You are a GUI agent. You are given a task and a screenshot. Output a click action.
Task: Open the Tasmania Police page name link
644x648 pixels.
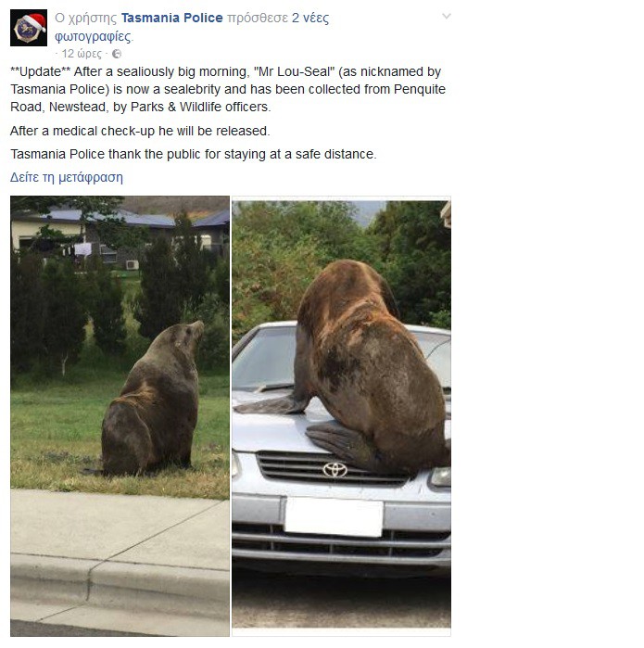(x=171, y=18)
